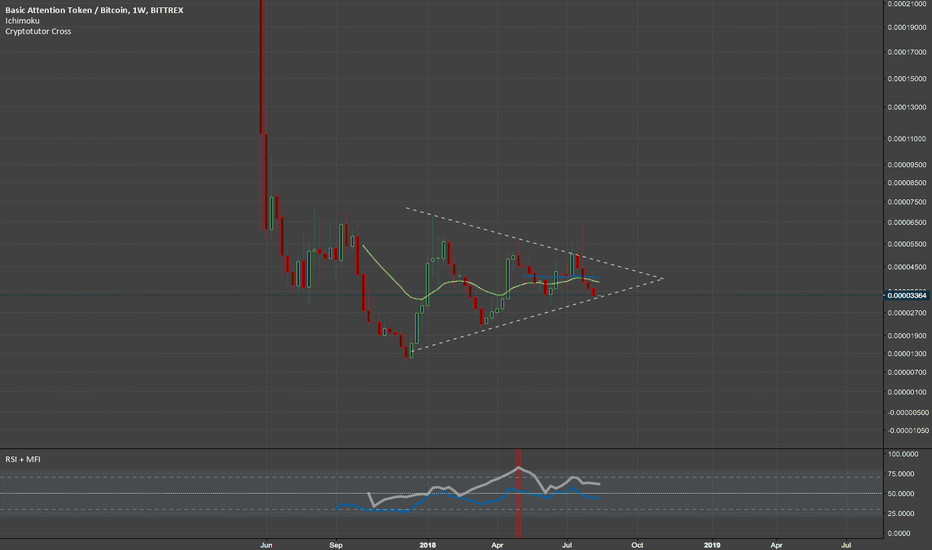Select the red vertical highlight in RSI pane
The height and width of the screenshot is (550, 932).
pos(518,494)
